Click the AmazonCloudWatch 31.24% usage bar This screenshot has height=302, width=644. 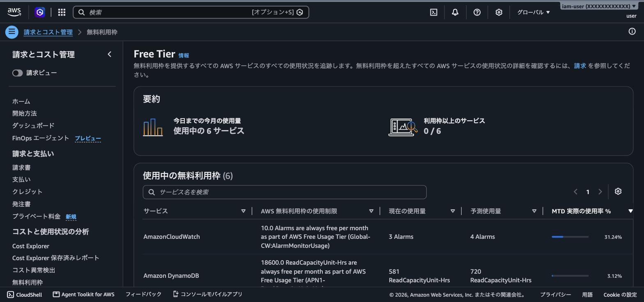pos(570,237)
